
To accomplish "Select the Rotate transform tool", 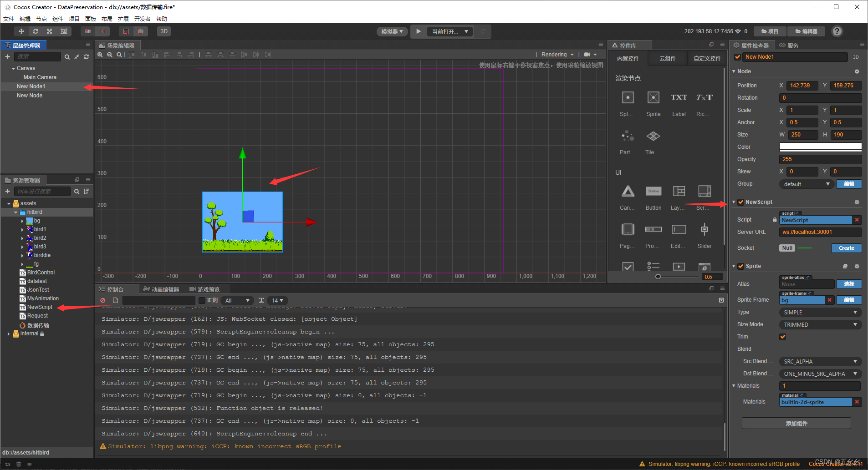I will (36, 31).
